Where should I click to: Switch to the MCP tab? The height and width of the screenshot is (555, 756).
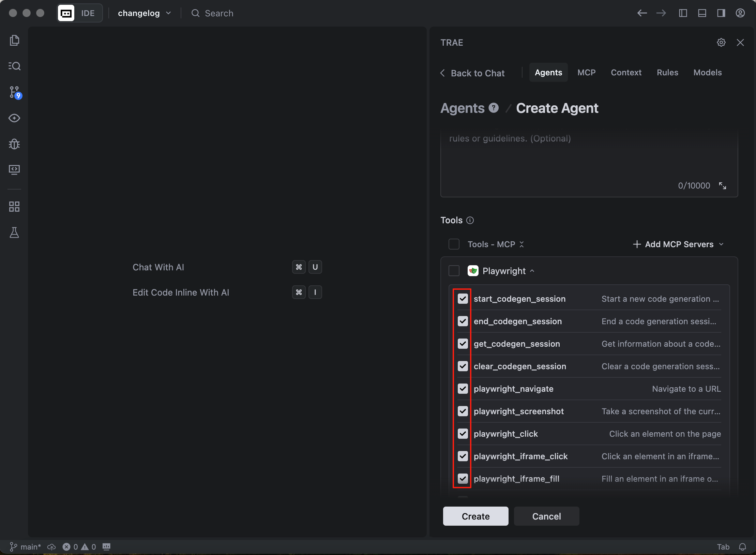point(586,73)
